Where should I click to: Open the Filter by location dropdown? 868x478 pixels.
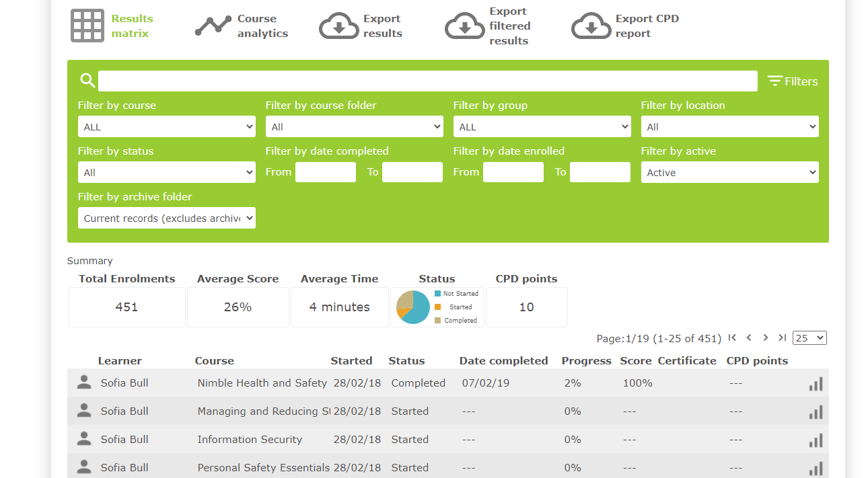730,126
